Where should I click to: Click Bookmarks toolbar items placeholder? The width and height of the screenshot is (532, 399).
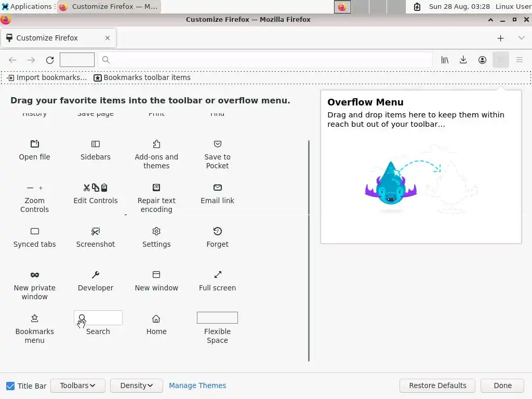click(x=142, y=78)
